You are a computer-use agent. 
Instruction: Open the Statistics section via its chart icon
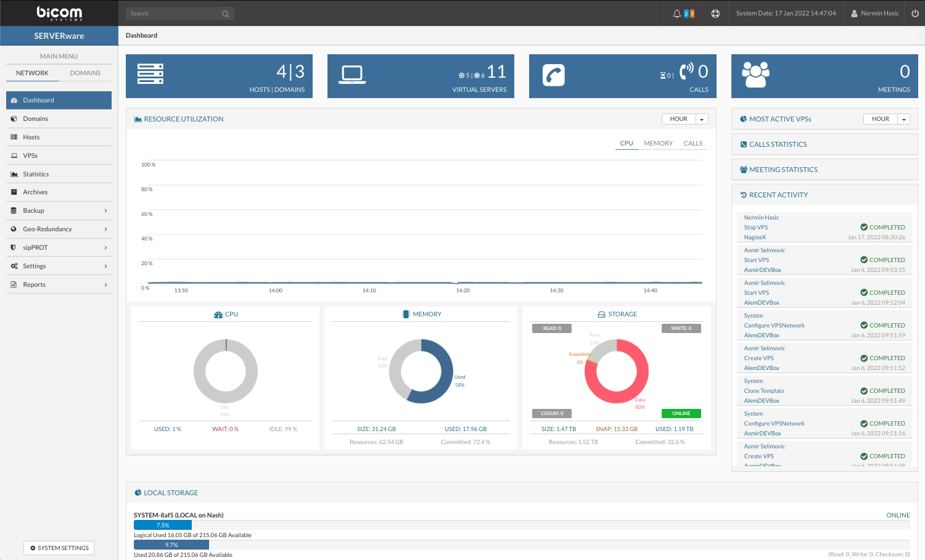[x=14, y=173]
